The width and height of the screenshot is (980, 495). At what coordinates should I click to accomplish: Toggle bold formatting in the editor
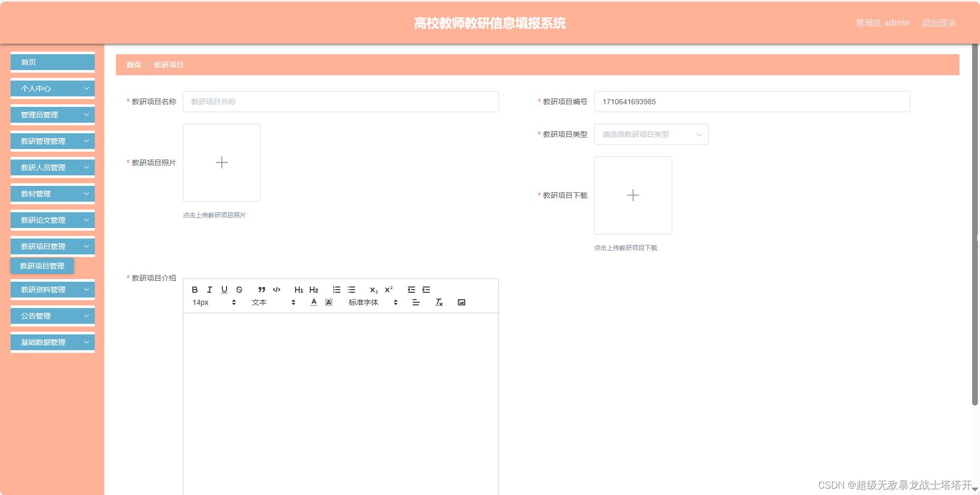(x=195, y=290)
